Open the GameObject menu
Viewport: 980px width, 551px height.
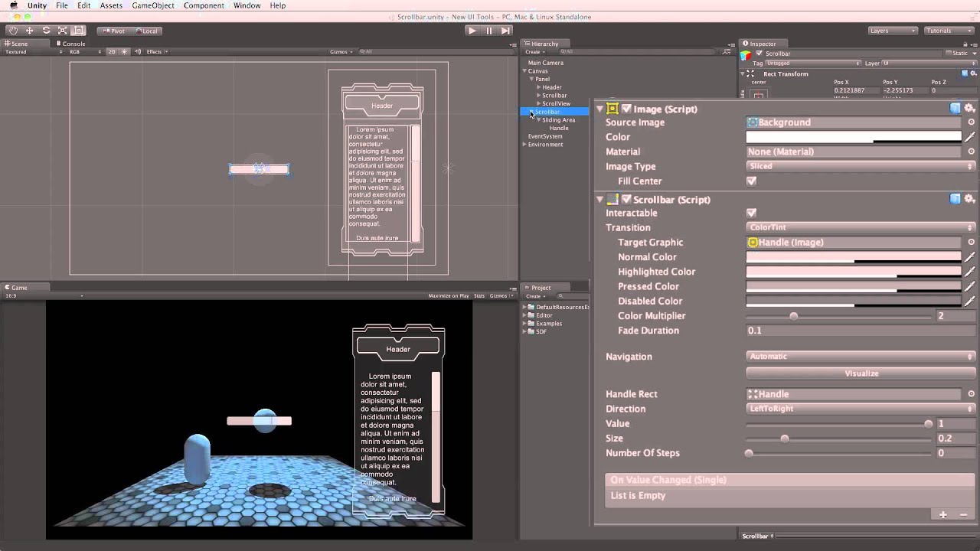[152, 5]
